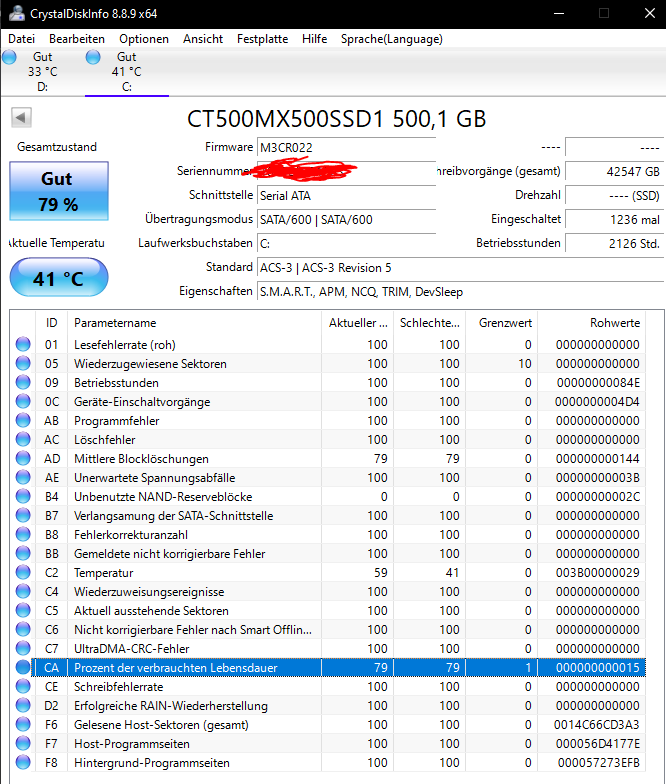Open the Ansicht menu
The height and width of the screenshot is (784, 666).
(203, 39)
